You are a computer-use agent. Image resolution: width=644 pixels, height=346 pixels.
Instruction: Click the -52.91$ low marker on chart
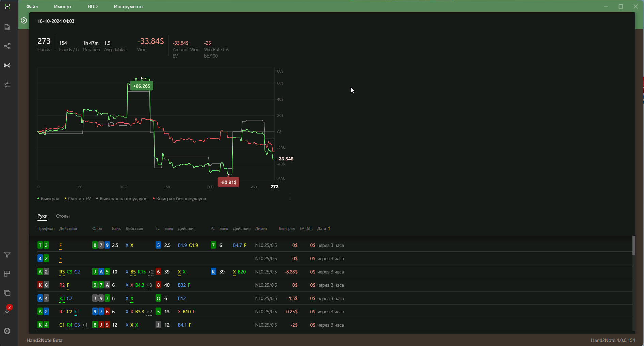(x=228, y=182)
